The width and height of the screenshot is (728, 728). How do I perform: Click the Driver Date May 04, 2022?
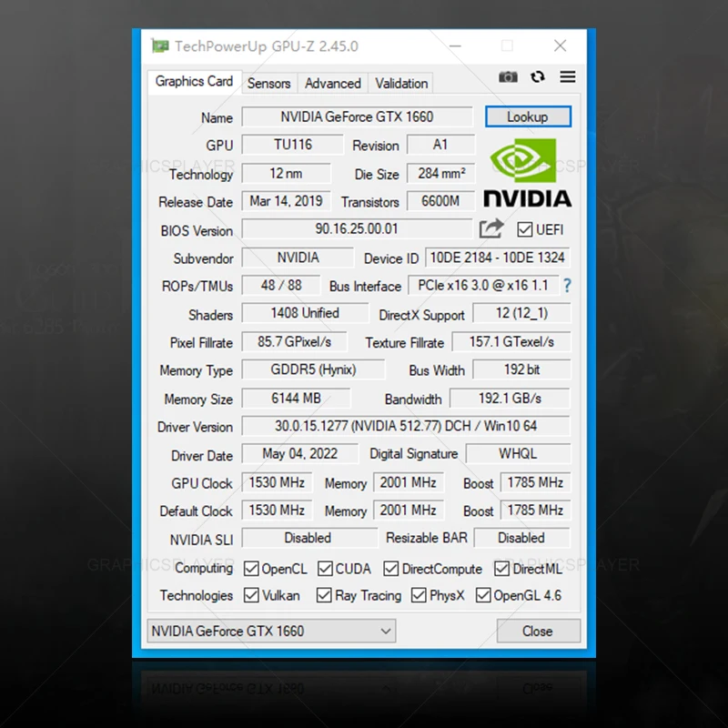300,453
